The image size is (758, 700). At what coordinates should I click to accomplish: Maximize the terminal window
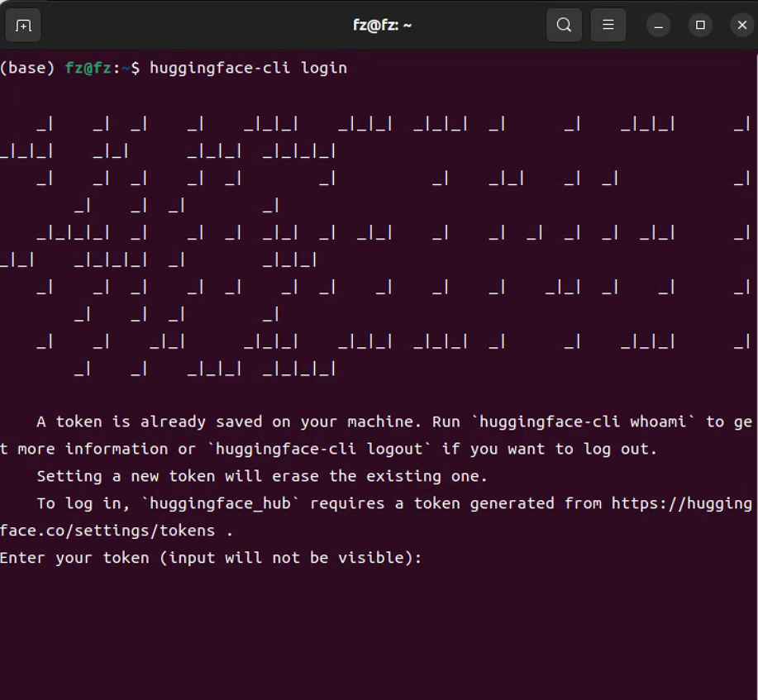point(700,25)
